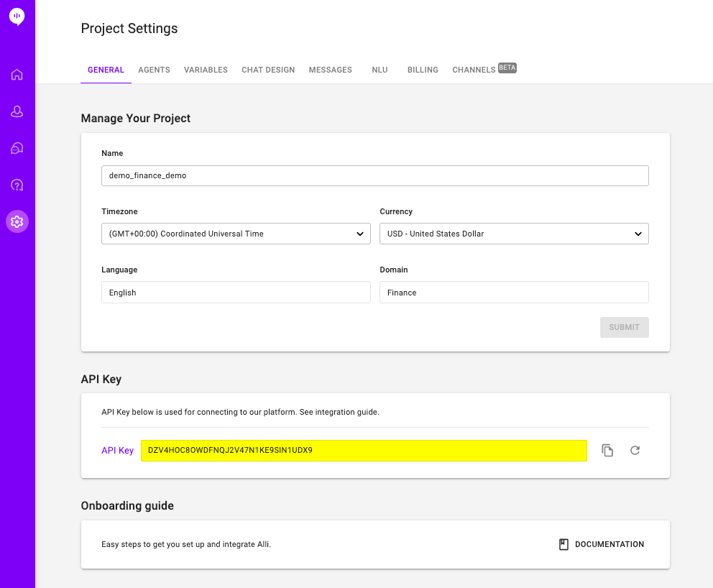Regenerate the API key with the refresh icon
This screenshot has width=713, height=588.
(635, 450)
